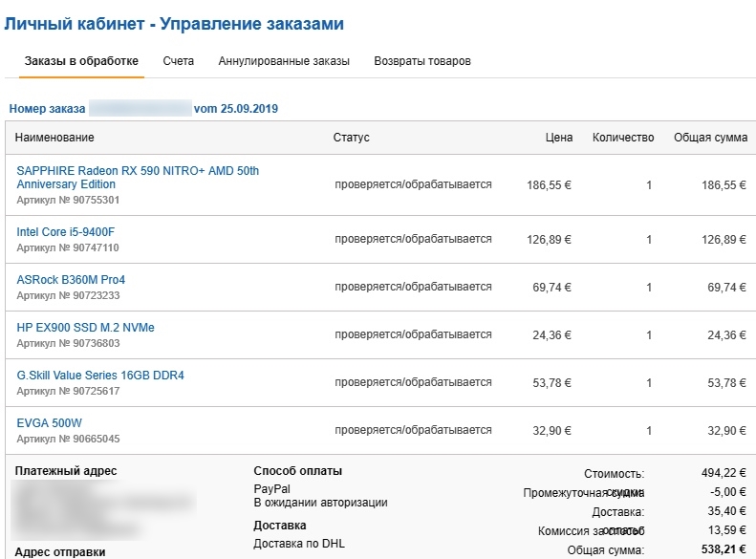Click the unit price '53,78 €' of G.Skill
This screenshot has width=756, height=559.
551,382
